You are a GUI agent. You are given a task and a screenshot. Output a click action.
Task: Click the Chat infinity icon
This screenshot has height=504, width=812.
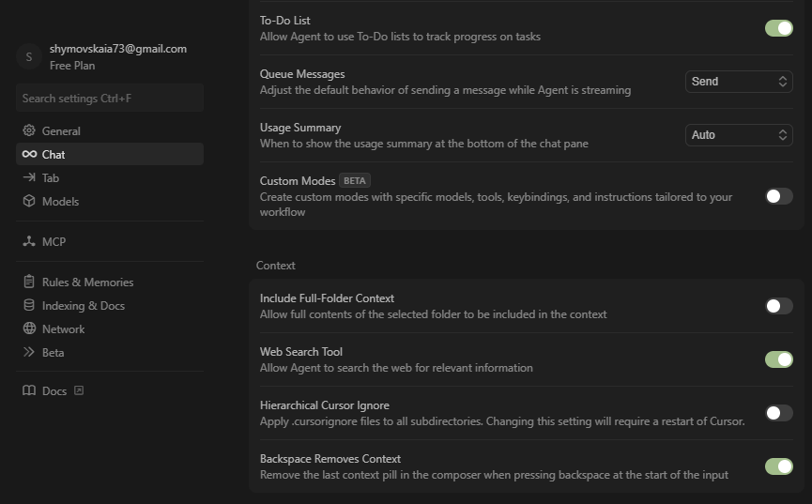pos(30,155)
